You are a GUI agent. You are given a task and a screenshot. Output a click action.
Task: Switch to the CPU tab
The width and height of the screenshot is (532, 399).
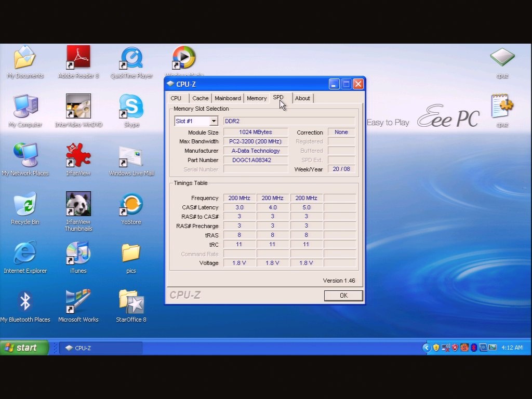(x=176, y=98)
